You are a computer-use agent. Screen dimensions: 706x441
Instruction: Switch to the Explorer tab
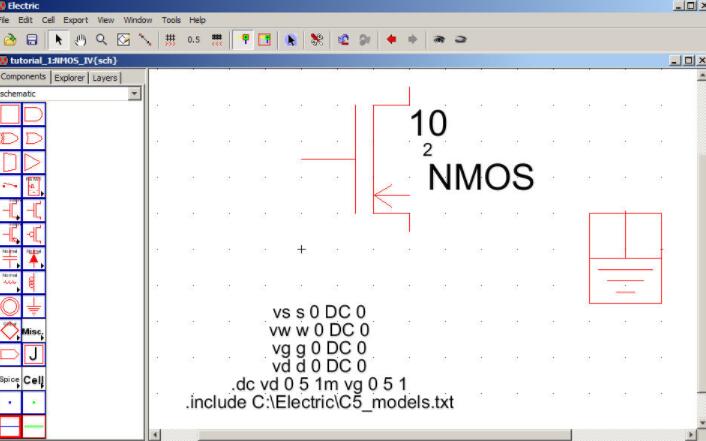point(69,77)
